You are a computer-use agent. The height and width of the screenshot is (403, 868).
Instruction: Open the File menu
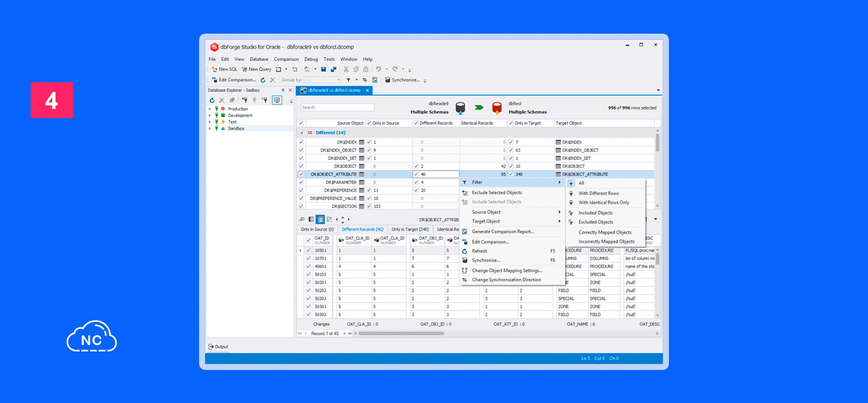(x=212, y=59)
